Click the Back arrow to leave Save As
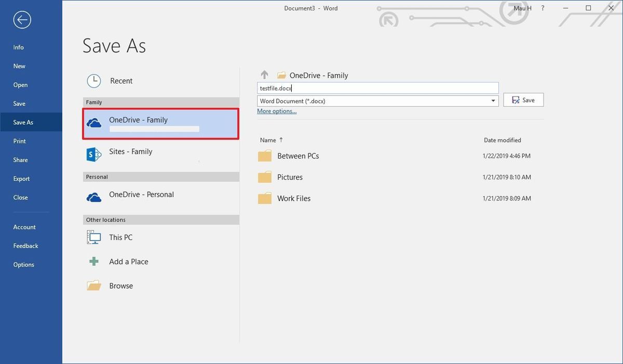 pyautogui.click(x=21, y=20)
